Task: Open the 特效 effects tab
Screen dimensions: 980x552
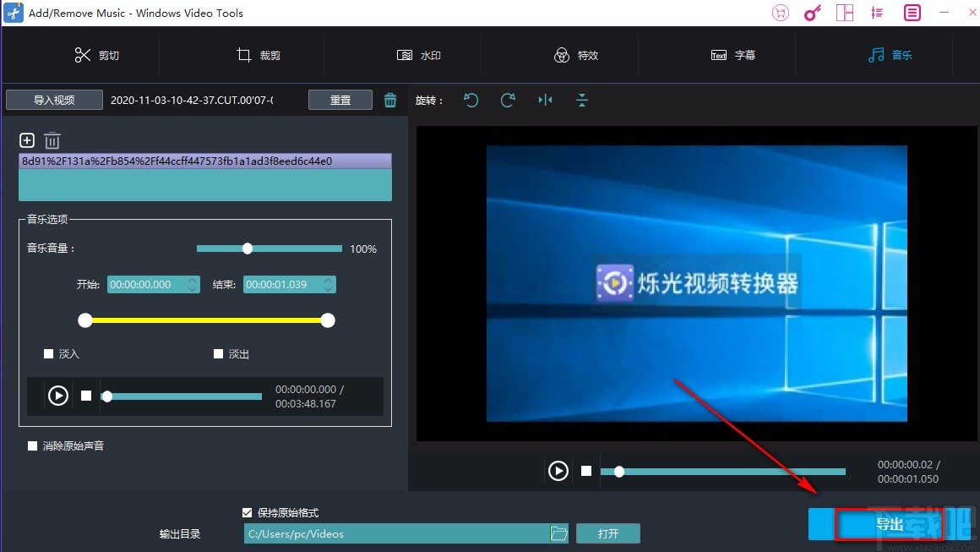Action: click(576, 55)
